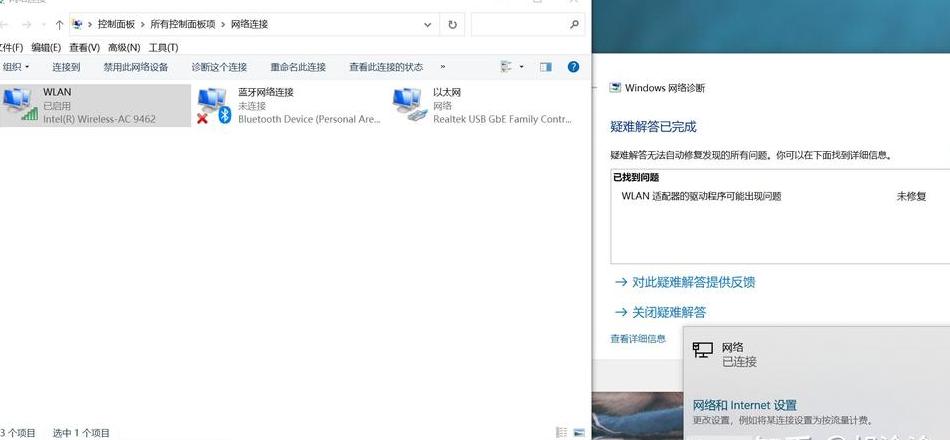Click 连接到 in toolbar
The width and height of the screenshot is (950, 440).
click(66, 67)
